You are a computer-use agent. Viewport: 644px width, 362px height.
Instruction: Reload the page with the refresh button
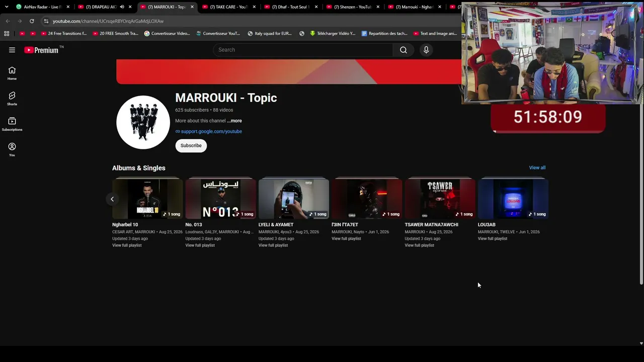pos(32,21)
